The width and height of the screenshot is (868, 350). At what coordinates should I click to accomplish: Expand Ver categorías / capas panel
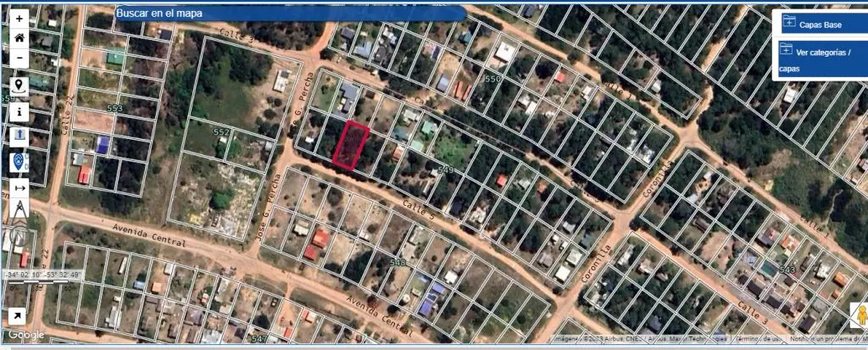822,60
